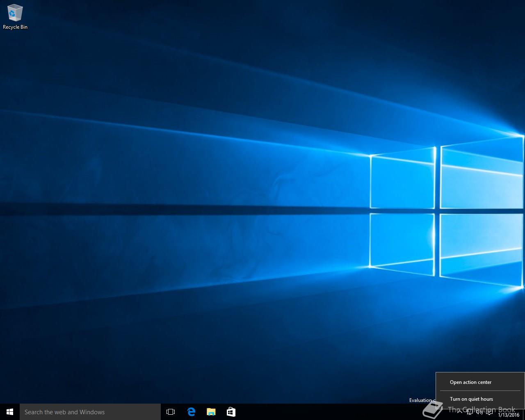Open the Start menu
The width and height of the screenshot is (525, 420).
pos(10,412)
